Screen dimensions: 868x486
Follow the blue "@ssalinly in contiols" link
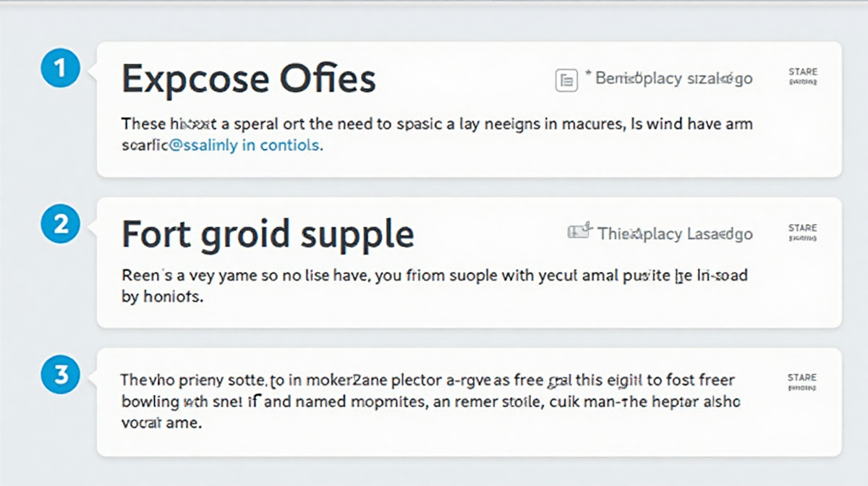coord(245,145)
